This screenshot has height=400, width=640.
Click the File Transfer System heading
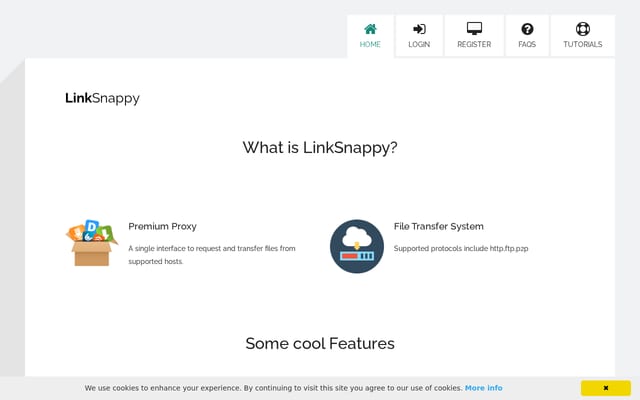[x=439, y=226]
